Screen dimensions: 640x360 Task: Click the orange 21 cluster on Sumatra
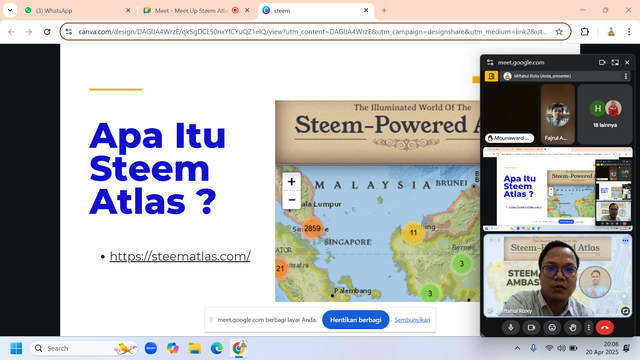(x=281, y=268)
